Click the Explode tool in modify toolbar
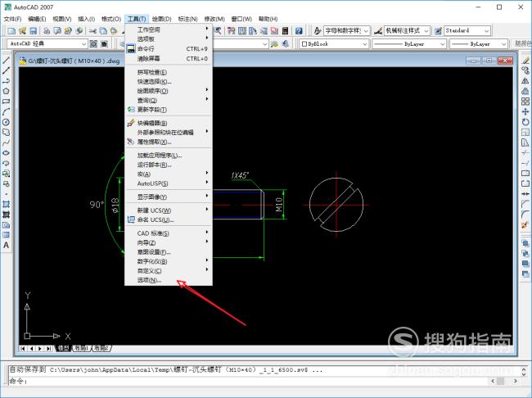Viewport: 532px width, 398px height. [525, 225]
